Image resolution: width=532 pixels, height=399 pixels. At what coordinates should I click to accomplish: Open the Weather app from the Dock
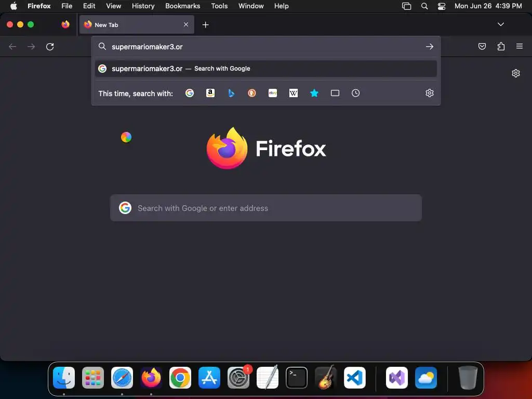click(x=426, y=377)
